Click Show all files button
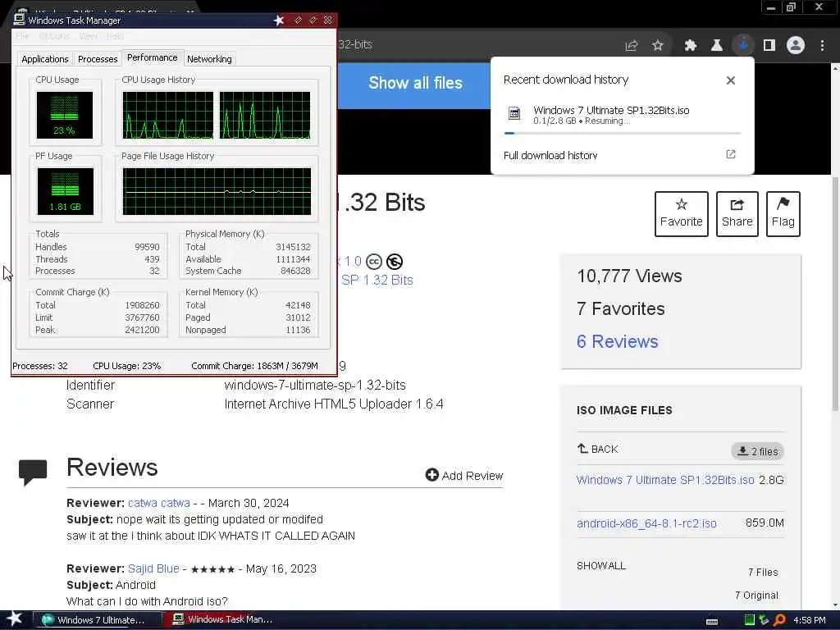 click(x=415, y=83)
